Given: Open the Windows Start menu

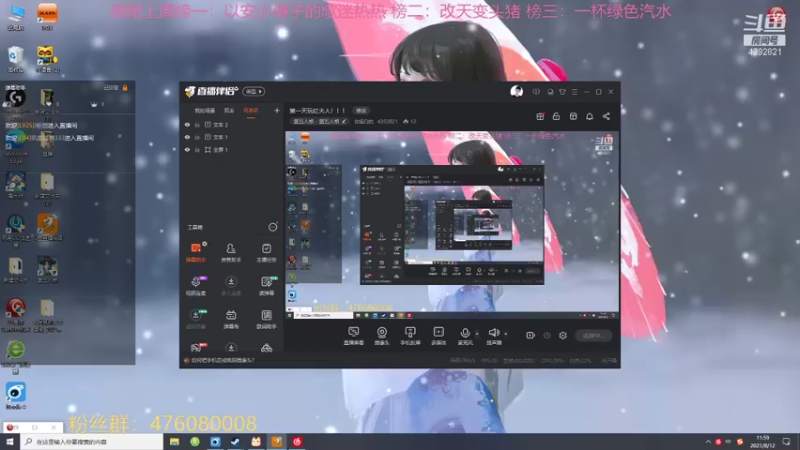Looking at the screenshot, I should point(9,441).
